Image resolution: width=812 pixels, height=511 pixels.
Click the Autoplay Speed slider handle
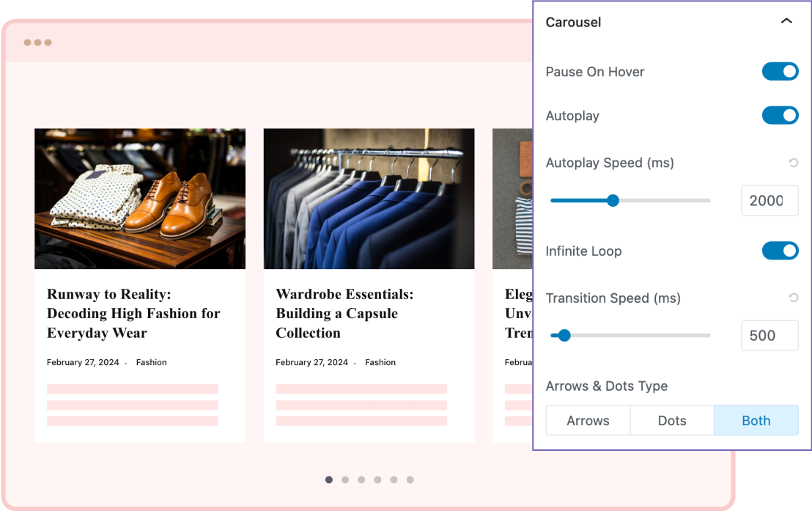pyautogui.click(x=613, y=200)
